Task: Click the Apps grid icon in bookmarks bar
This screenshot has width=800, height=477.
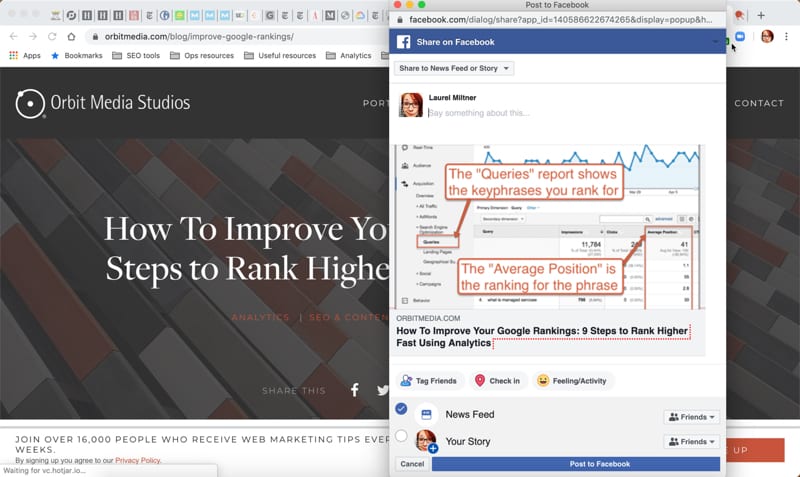Action: [13, 55]
